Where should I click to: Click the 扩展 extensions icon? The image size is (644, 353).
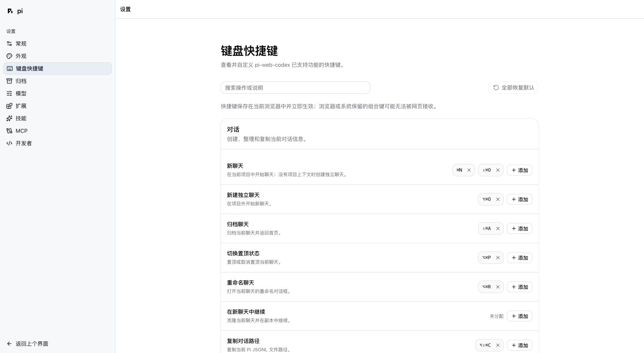9,106
